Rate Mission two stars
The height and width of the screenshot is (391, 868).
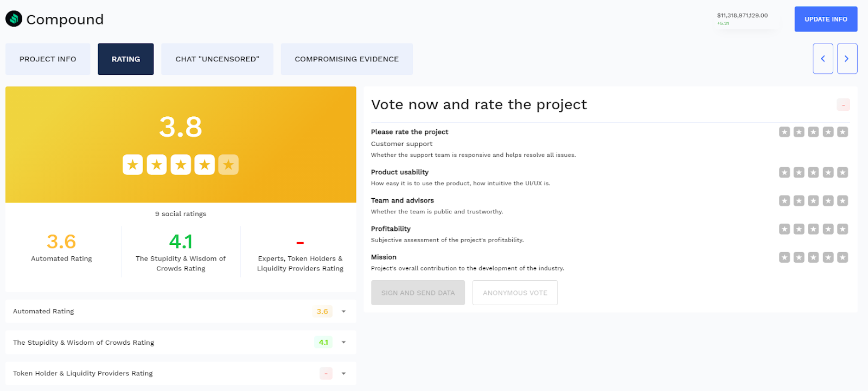[x=799, y=257]
